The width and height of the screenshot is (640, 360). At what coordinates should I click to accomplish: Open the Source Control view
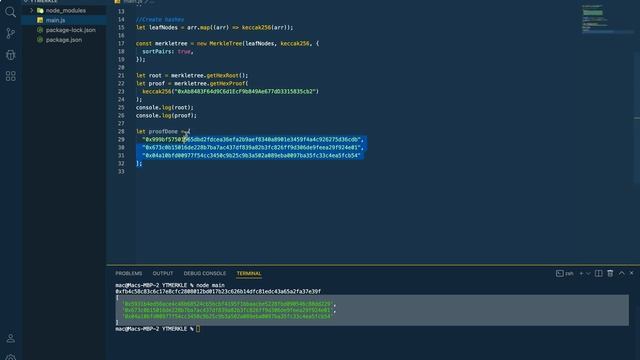click(11, 33)
